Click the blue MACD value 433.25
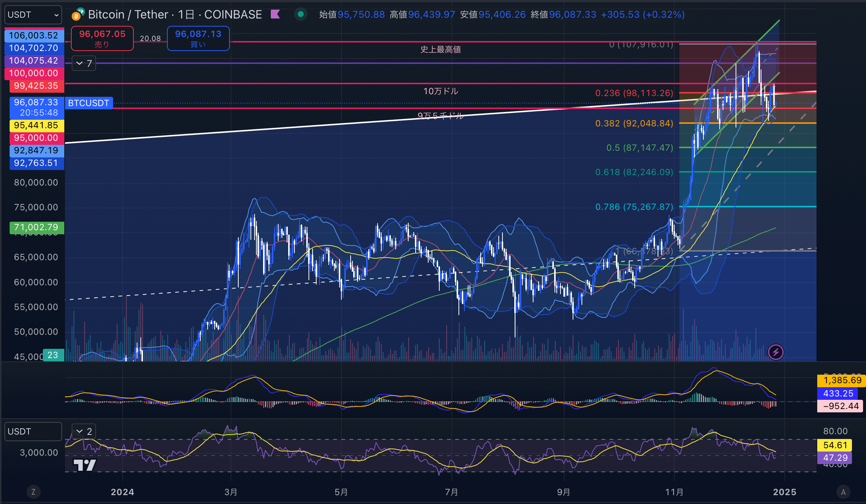Screen dimensions: 866x504 [x=838, y=394]
